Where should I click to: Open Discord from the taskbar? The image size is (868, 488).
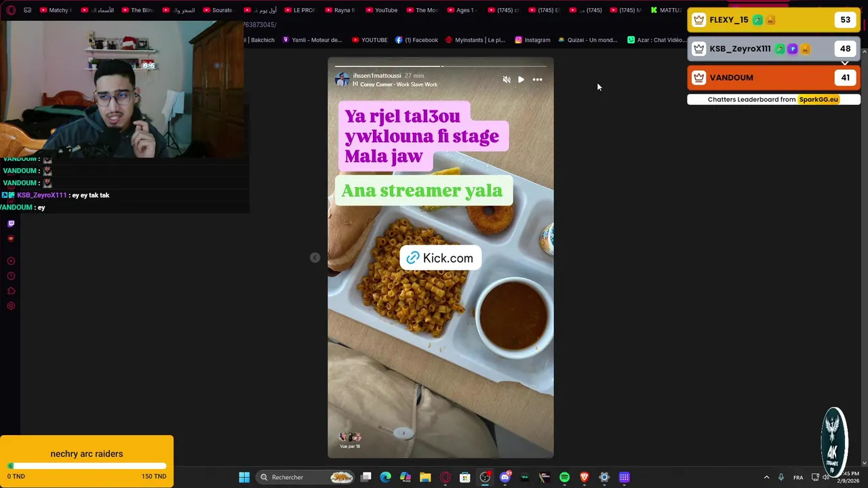[505, 477]
